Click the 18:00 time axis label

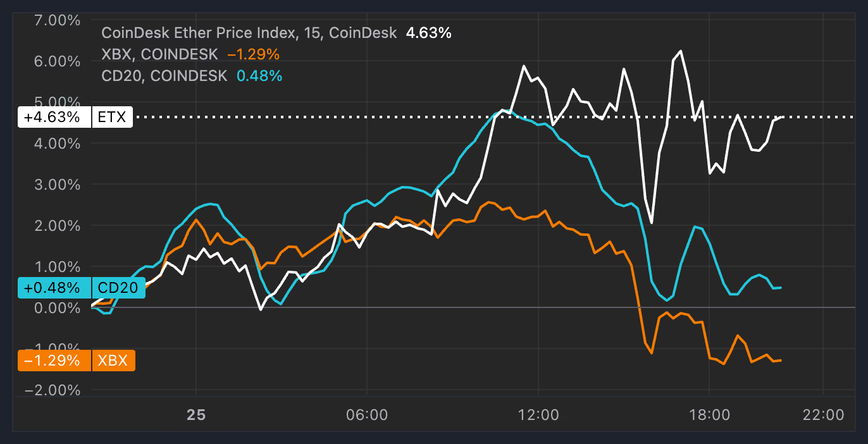(x=709, y=416)
